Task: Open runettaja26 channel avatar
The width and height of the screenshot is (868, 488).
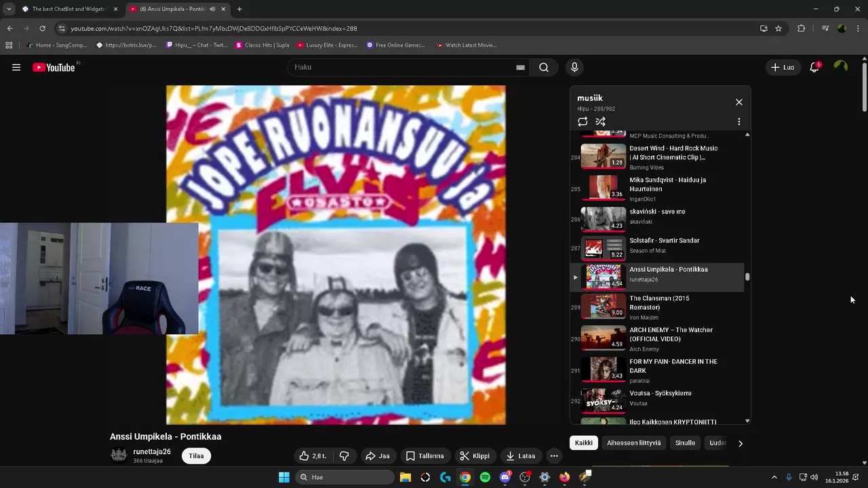Action: [119, 455]
